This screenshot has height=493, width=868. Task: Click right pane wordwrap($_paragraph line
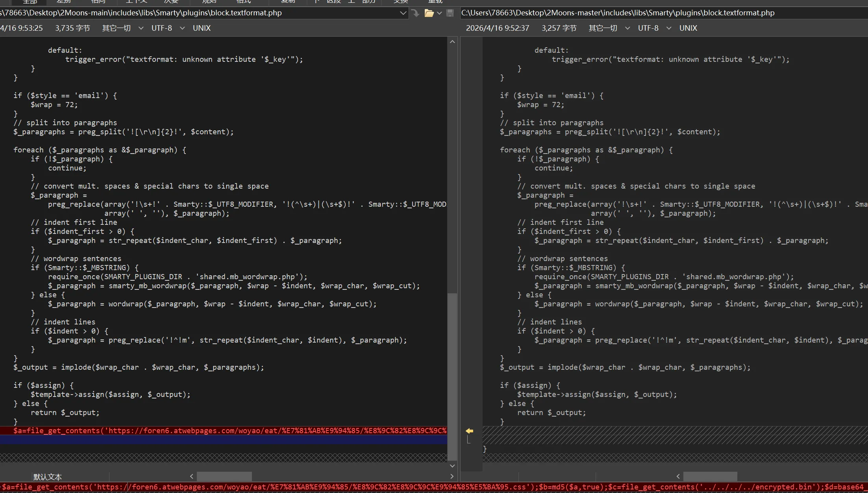[x=699, y=304]
